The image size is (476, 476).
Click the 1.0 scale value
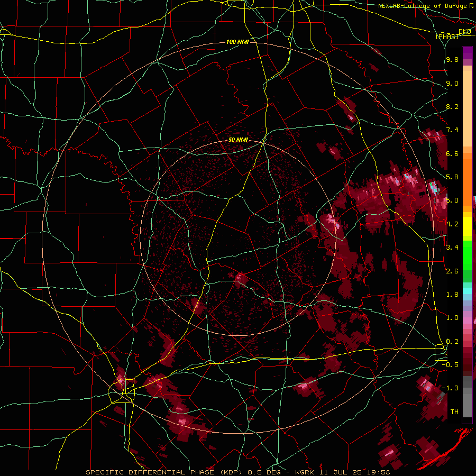(x=452, y=318)
